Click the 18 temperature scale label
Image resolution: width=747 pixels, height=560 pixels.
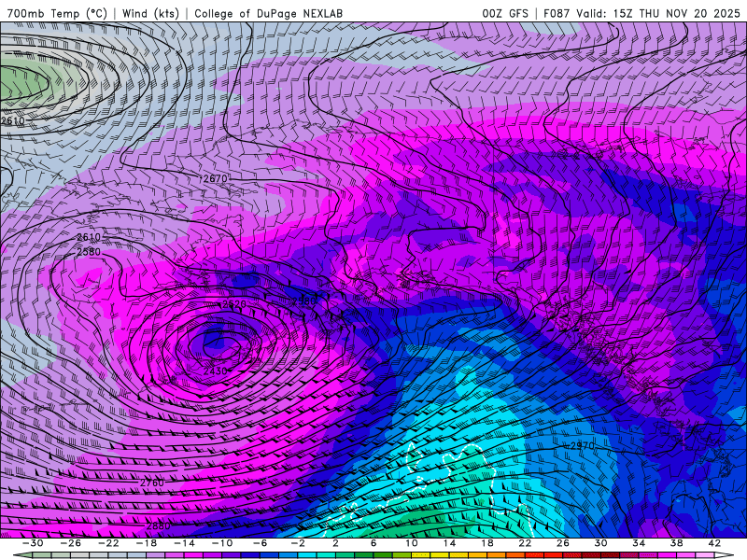click(x=486, y=543)
